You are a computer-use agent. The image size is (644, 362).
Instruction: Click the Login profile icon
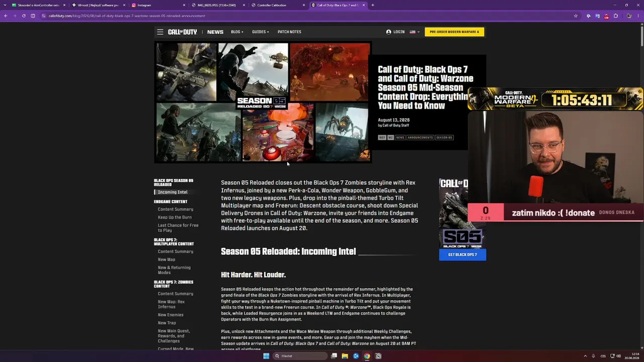[x=388, y=32]
